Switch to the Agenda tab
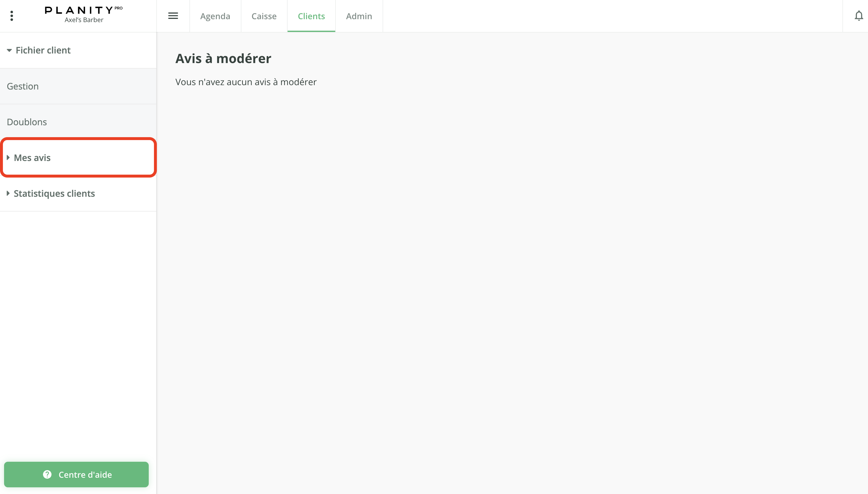Image resolution: width=868 pixels, height=494 pixels. 215,16
